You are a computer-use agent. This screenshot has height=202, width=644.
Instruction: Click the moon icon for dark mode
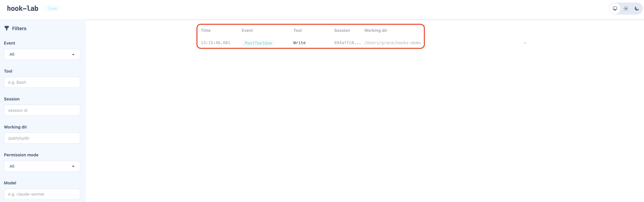(x=636, y=8)
